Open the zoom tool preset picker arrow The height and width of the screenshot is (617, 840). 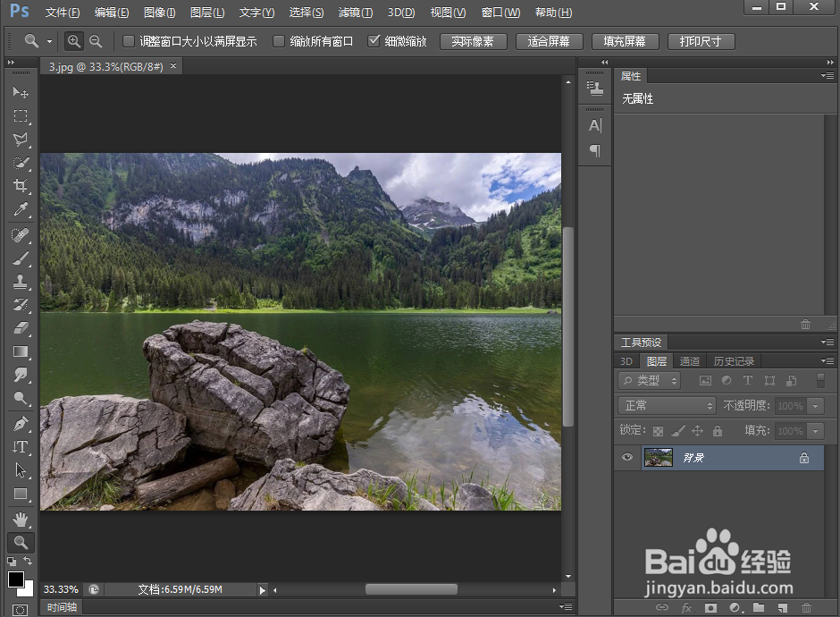[x=49, y=41]
